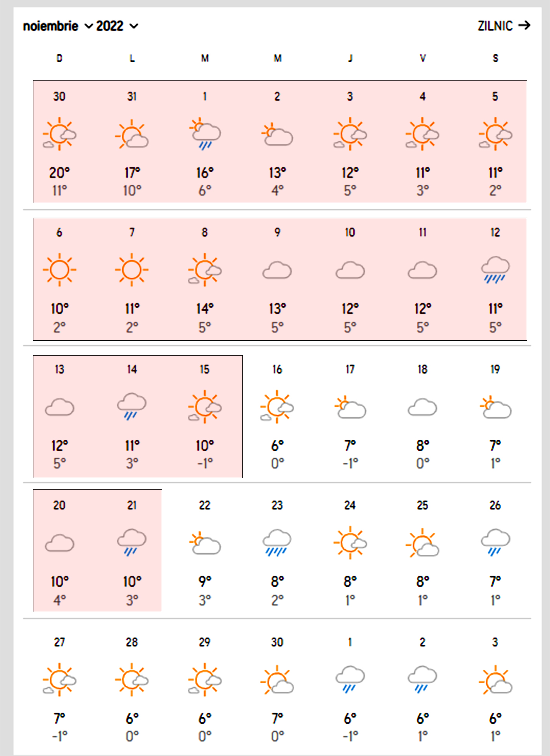Screen dimensions: 550x756
Task: Click the sunny icon for November 6
Action: coord(59,270)
